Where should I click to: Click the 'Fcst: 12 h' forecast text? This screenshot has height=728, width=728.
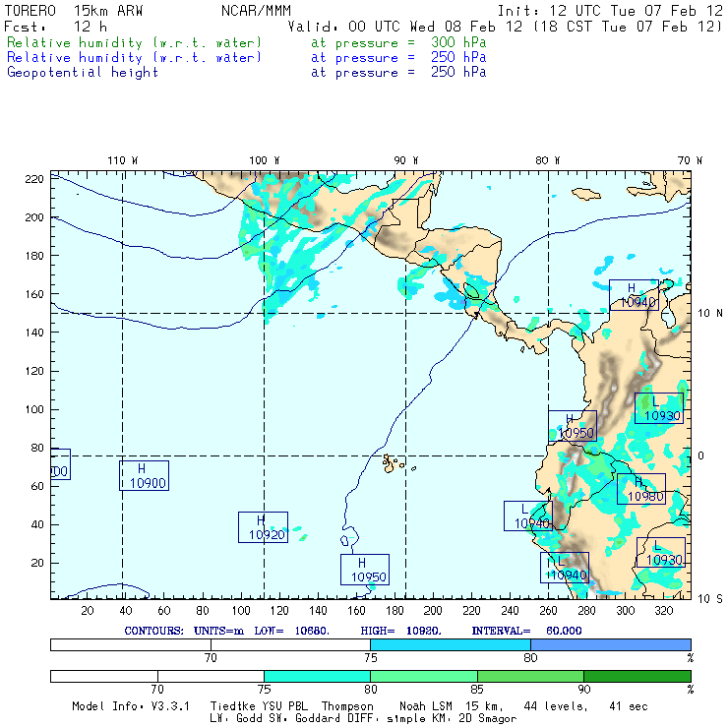pyautogui.click(x=56, y=27)
